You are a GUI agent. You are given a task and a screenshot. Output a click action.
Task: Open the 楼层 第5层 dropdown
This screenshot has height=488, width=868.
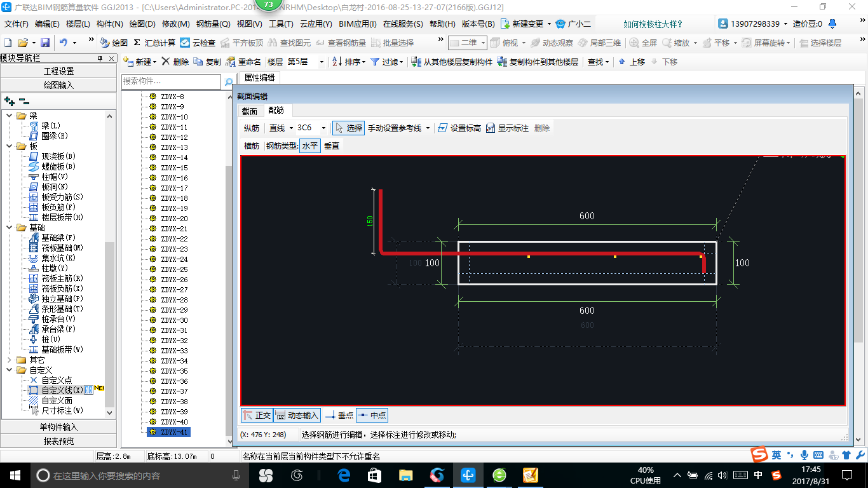pos(322,62)
